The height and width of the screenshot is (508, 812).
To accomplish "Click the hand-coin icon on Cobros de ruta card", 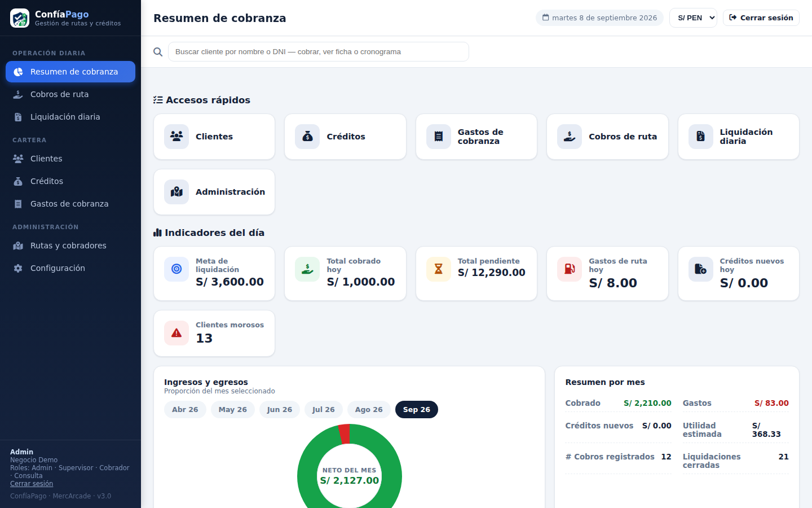I will click(x=570, y=137).
